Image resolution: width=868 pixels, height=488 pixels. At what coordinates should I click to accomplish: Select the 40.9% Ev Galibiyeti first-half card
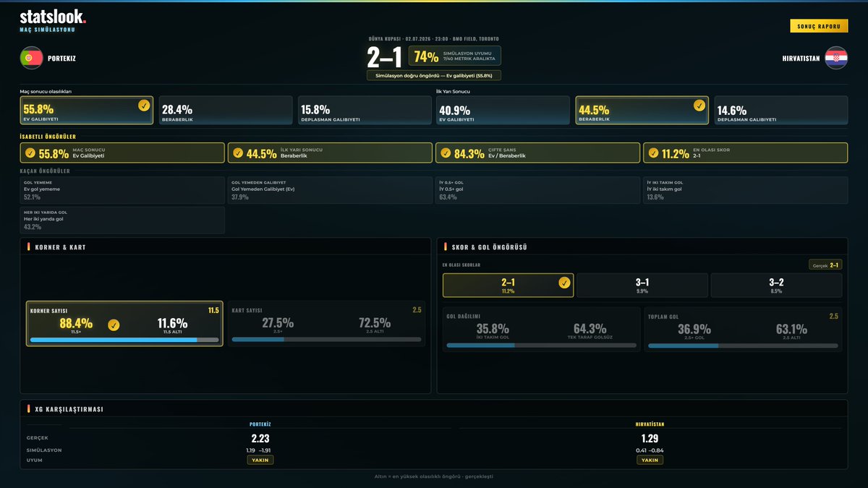(503, 111)
